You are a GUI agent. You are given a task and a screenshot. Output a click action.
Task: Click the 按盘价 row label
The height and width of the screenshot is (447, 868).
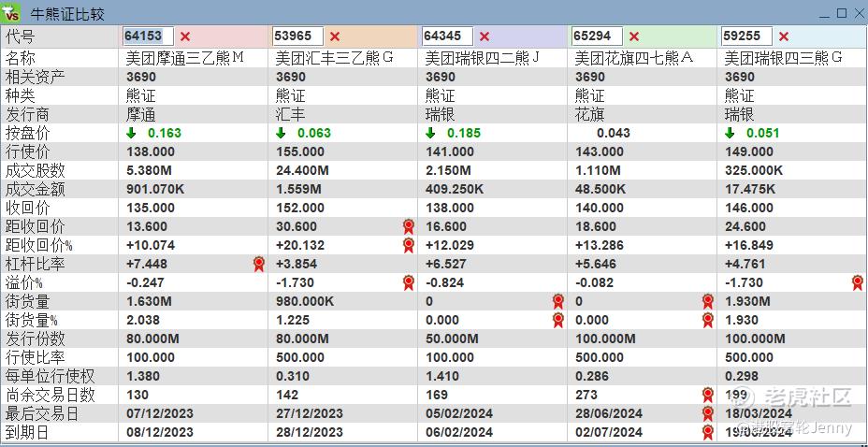pos(27,133)
